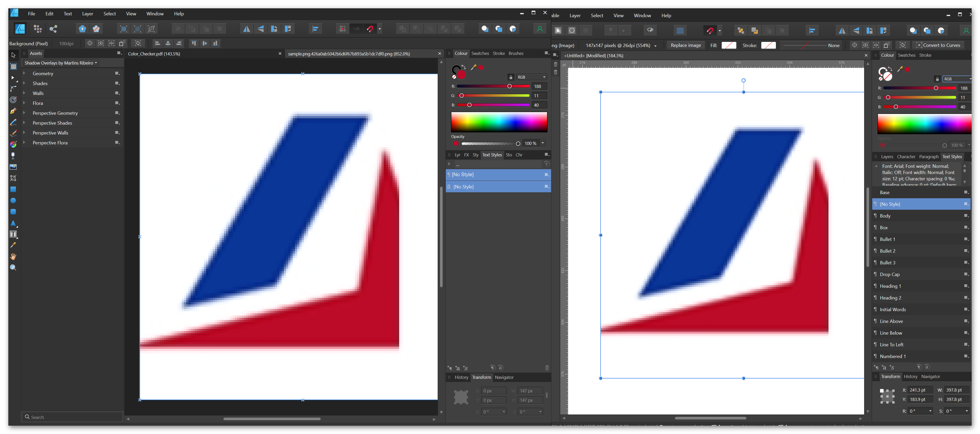980x434 pixels.
Task: Open the Text menu in left window
Action: pos(68,14)
